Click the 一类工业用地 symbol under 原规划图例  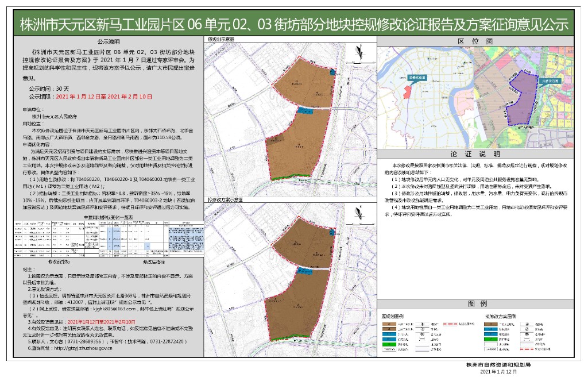tap(389, 325)
